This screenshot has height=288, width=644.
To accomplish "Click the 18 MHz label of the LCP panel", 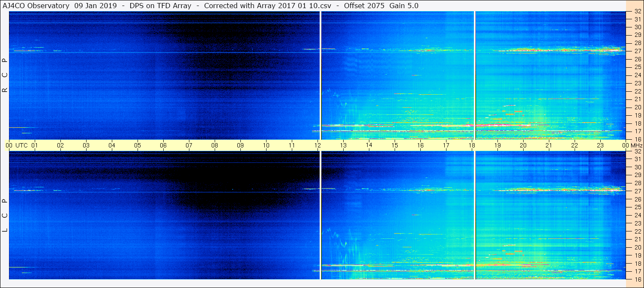I will click(637, 264).
